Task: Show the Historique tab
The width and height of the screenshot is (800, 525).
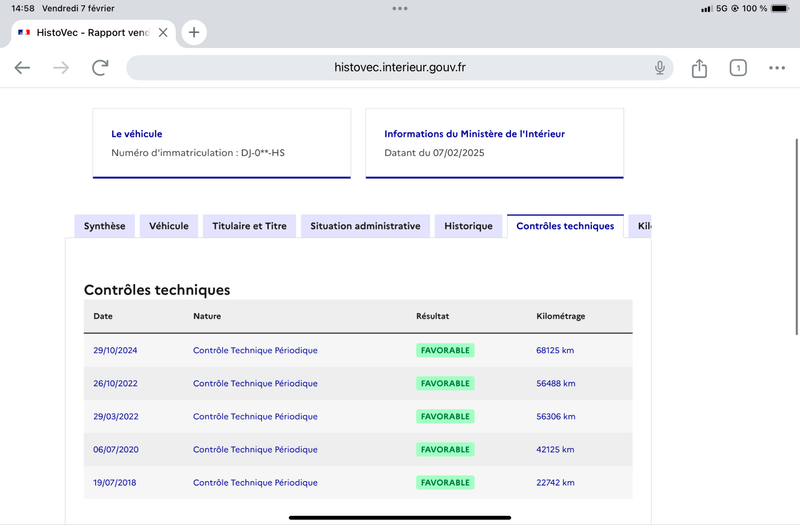Action: [x=468, y=226]
